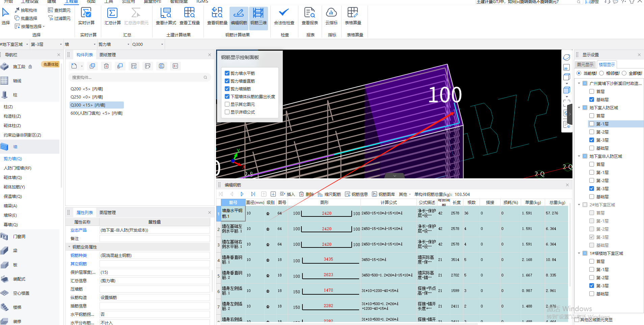Collapse the 地下室非人防区域 tree node
Screen dimensions: 644x325
click(579, 156)
